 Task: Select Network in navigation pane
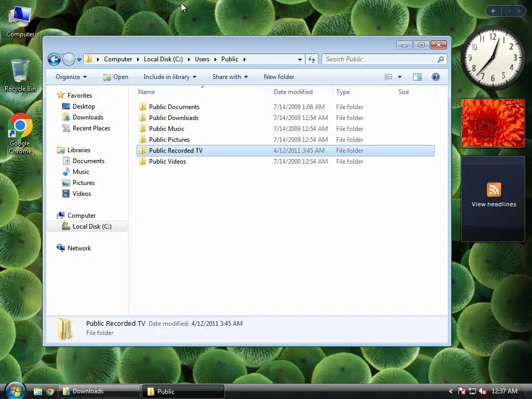point(74,248)
